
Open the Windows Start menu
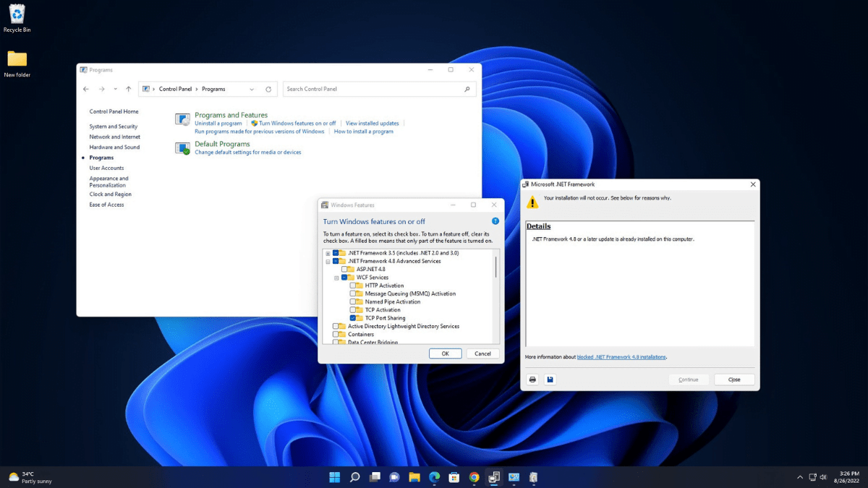coord(335,477)
